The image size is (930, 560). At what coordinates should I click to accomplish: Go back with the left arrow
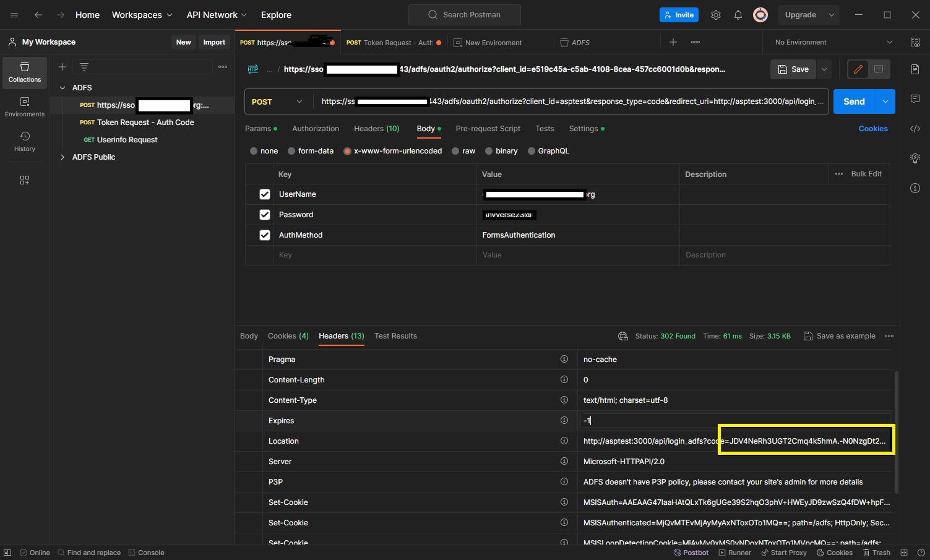[x=38, y=15]
